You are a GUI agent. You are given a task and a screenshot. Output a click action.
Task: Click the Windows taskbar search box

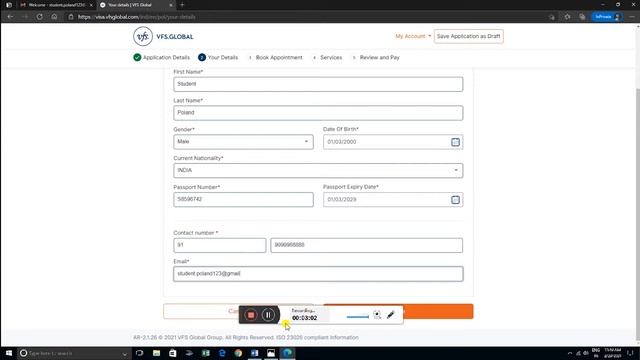pyautogui.click(x=74, y=353)
